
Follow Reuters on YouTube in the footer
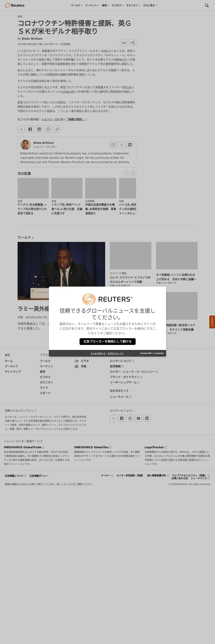pyautogui.click(x=138, y=418)
